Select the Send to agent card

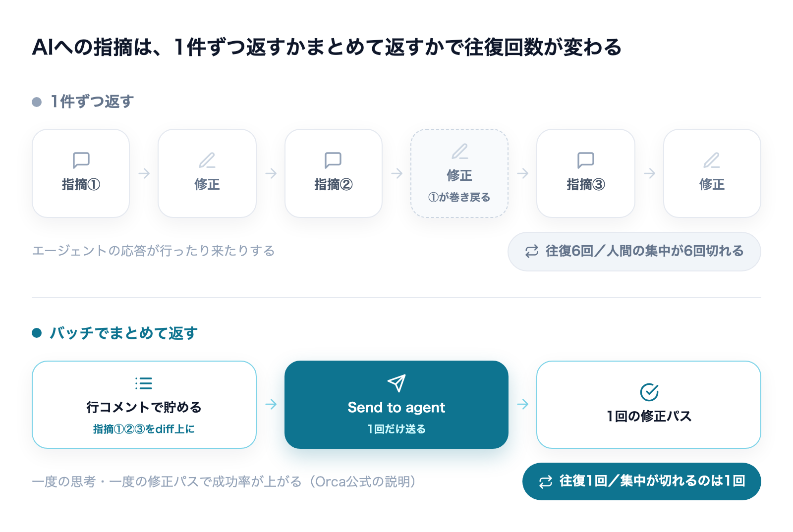pyautogui.click(x=396, y=405)
